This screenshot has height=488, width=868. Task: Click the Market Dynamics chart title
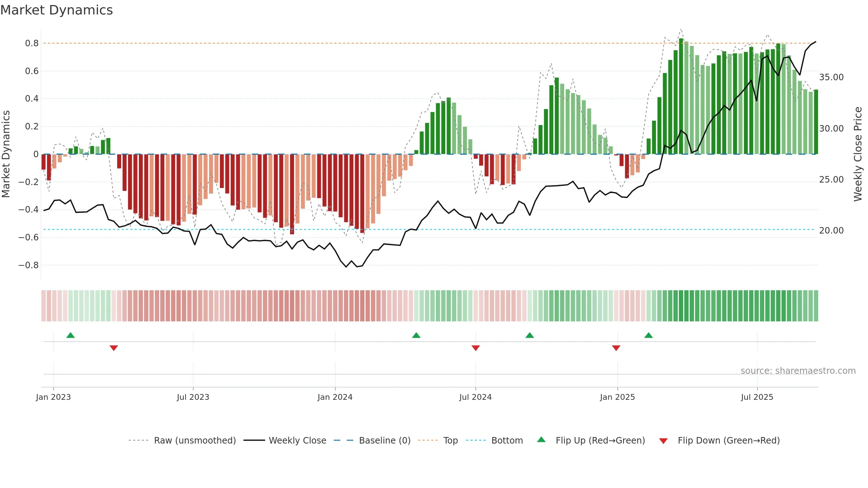coord(56,10)
